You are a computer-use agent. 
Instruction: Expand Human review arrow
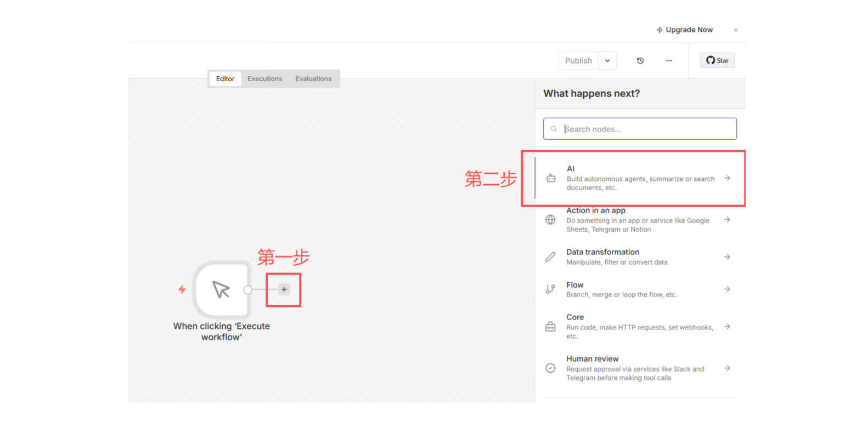click(x=727, y=368)
